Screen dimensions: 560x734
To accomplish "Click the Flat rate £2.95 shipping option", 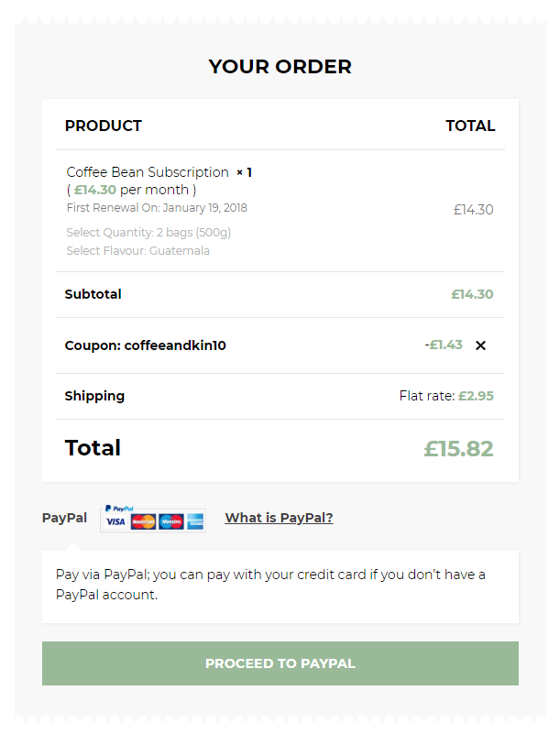I will (x=446, y=396).
